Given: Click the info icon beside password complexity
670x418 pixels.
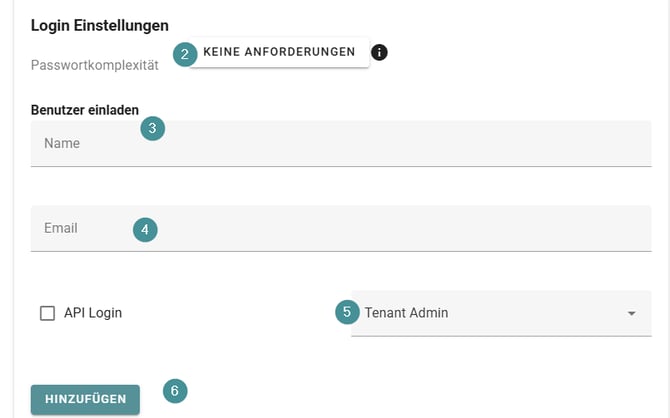Looking at the screenshot, I should coord(379,52).
